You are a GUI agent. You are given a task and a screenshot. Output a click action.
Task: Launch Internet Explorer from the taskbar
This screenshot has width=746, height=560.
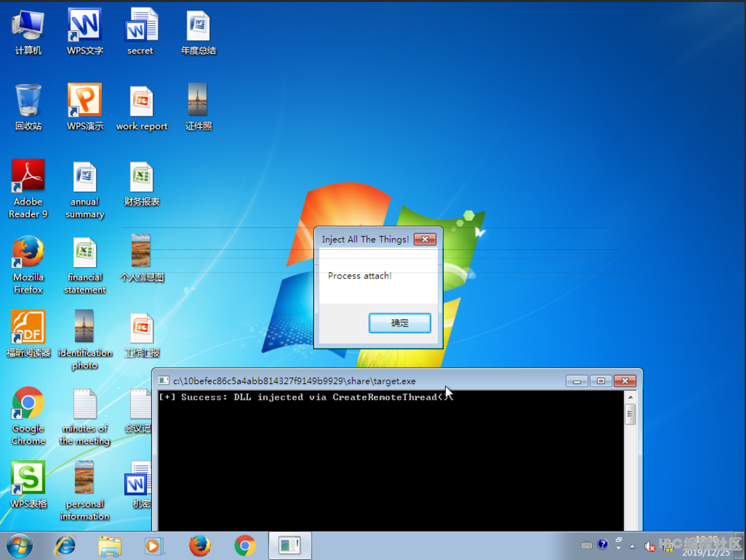[65, 545]
